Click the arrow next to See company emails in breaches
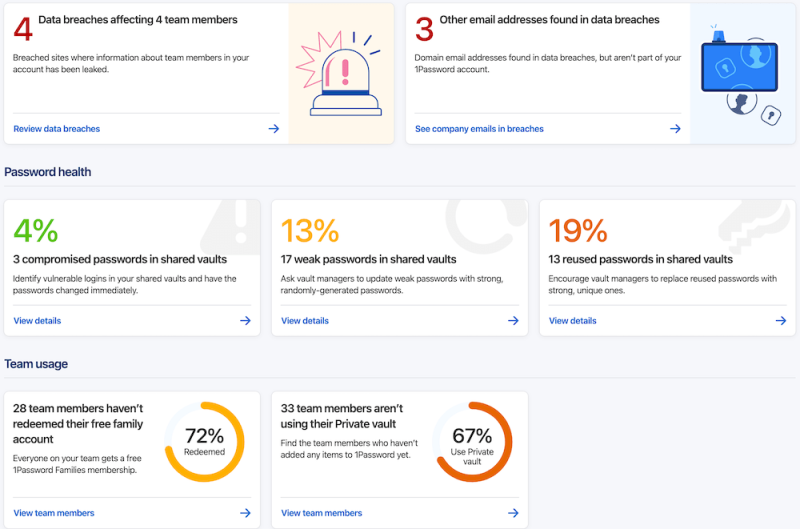800x529 pixels. pos(675,129)
